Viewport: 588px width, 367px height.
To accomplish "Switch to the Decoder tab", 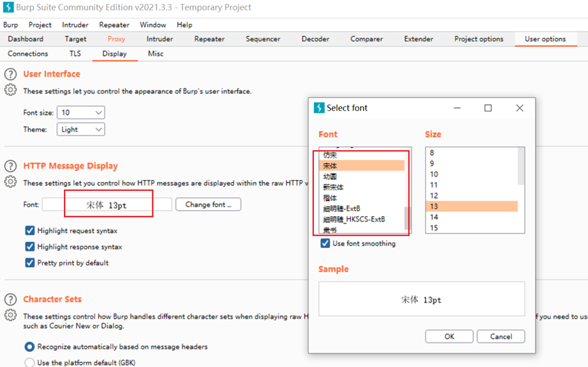I will point(315,39).
